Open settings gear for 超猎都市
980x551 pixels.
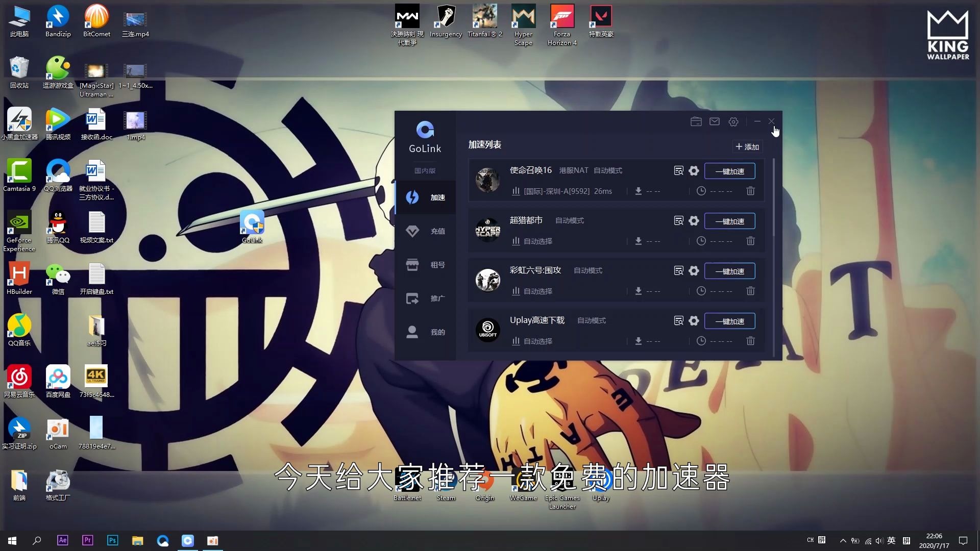694,221
